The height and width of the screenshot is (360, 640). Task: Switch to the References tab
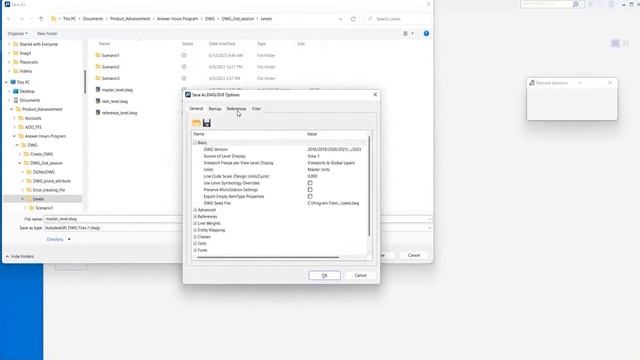point(236,109)
